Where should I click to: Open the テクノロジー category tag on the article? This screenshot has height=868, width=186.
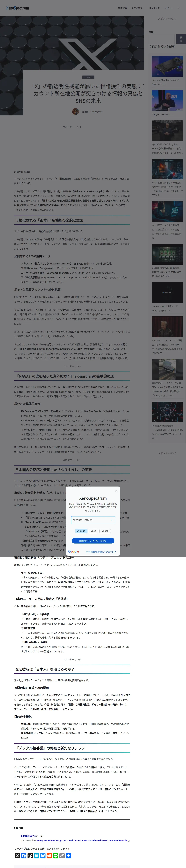(89, 77)
